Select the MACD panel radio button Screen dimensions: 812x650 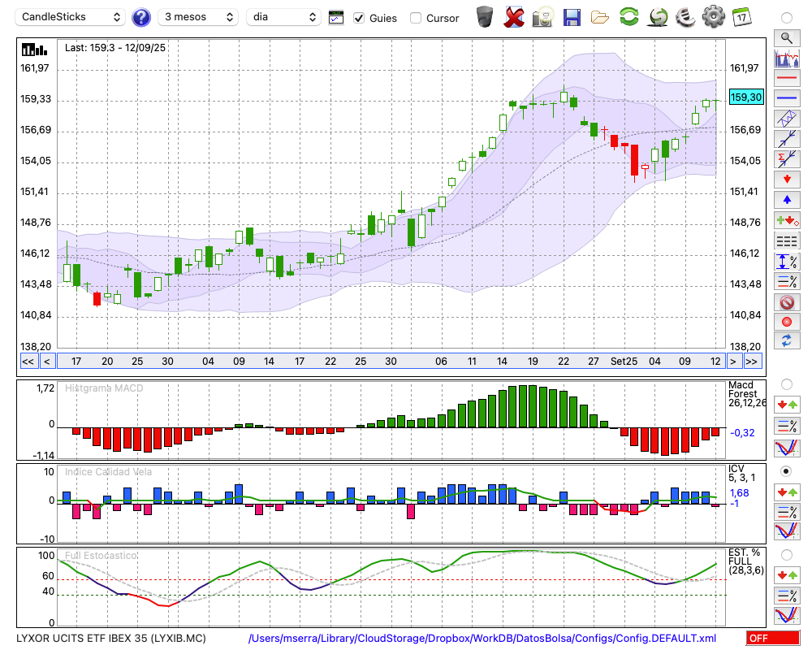pyautogui.click(x=786, y=384)
